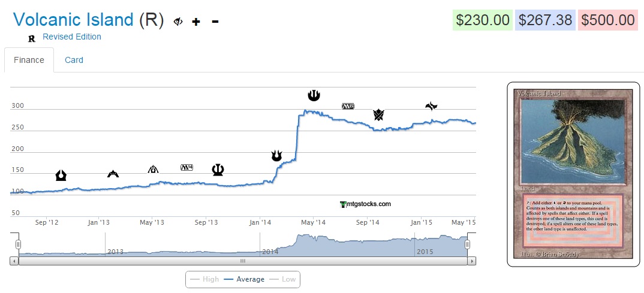
Task: Select the set symbol above the May '14 peak
Action: click(x=314, y=95)
